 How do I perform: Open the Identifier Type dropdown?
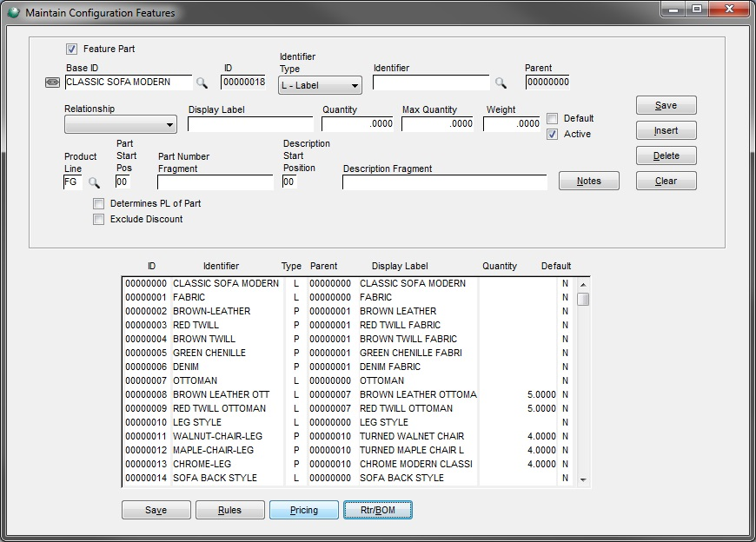(320, 85)
